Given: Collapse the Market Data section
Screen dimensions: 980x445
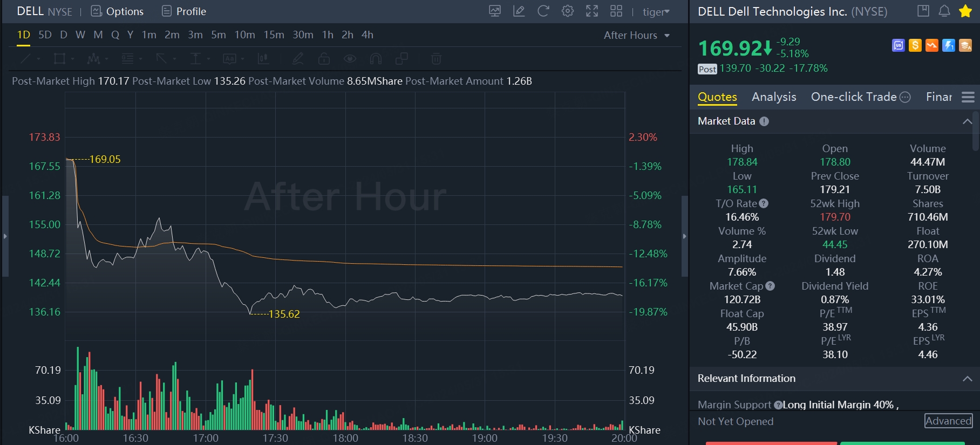Looking at the screenshot, I should click(x=968, y=121).
